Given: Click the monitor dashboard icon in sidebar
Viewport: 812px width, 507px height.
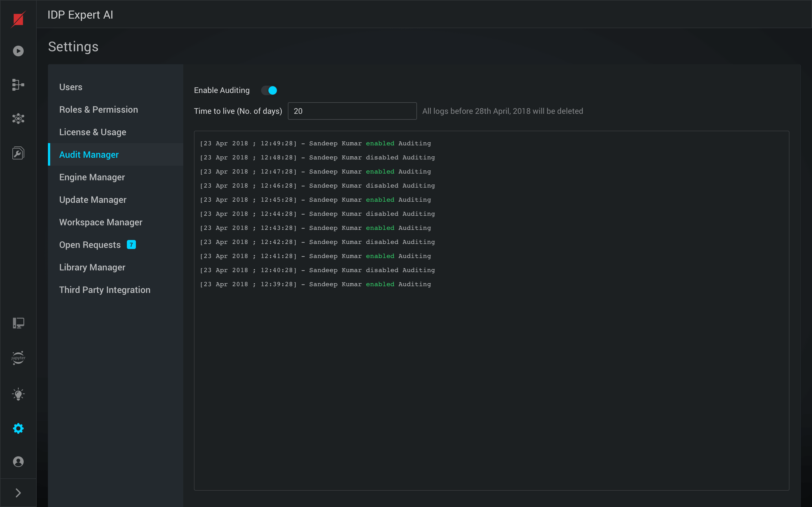Looking at the screenshot, I should (x=18, y=323).
